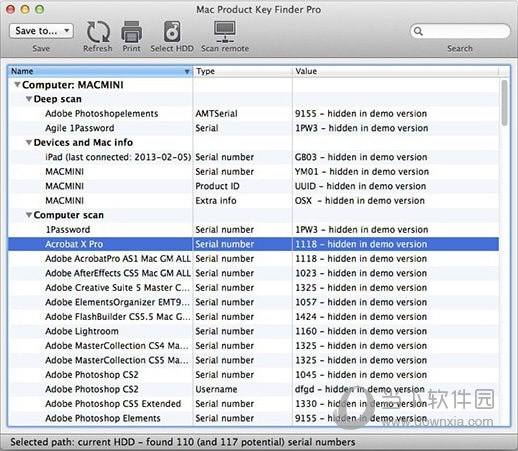Select Adobe AcrobatPro AS1 Mac GM ALL row
Screen dimensions: 518x451
(253, 259)
